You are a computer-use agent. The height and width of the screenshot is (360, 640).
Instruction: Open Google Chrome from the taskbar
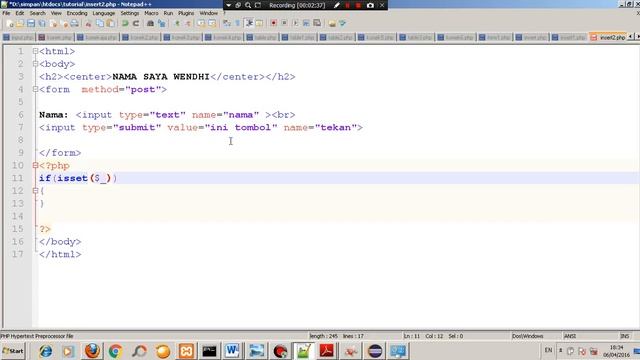pos(116,351)
